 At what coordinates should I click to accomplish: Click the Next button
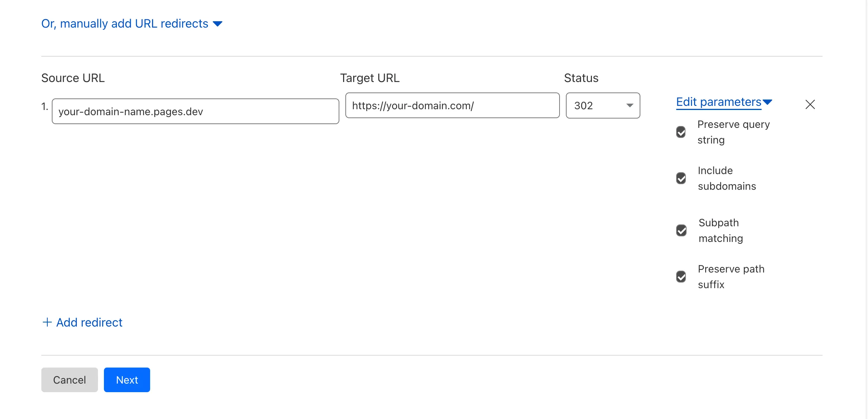127,380
